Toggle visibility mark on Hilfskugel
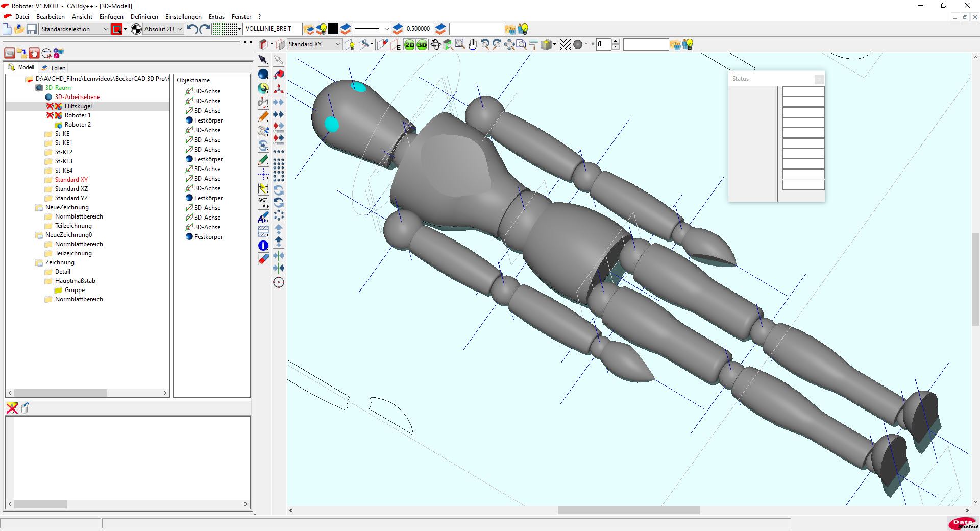This screenshot has height=531, width=980. coord(50,106)
